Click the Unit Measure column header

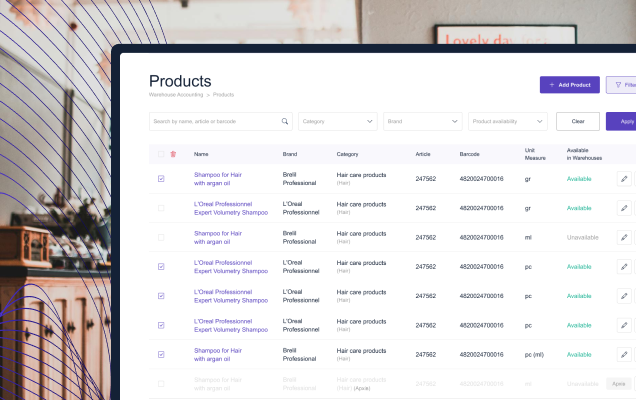click(535, 154)
